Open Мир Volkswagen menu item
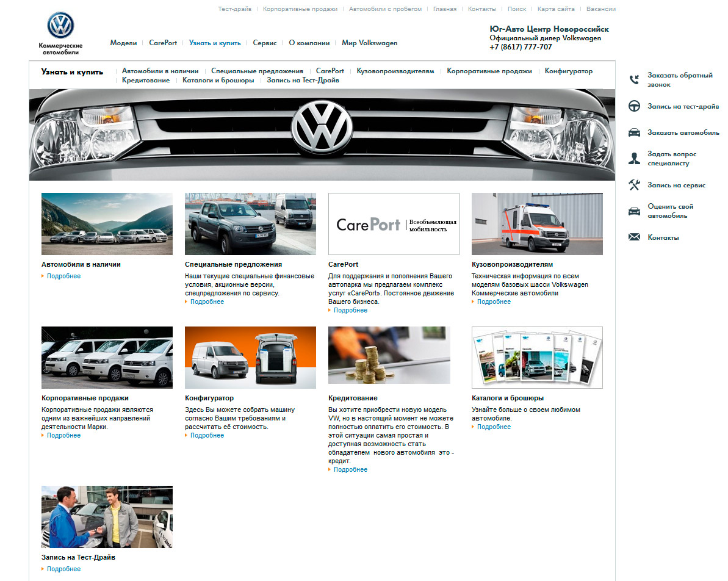The image size is (728, 581). [x=370, y=43]
